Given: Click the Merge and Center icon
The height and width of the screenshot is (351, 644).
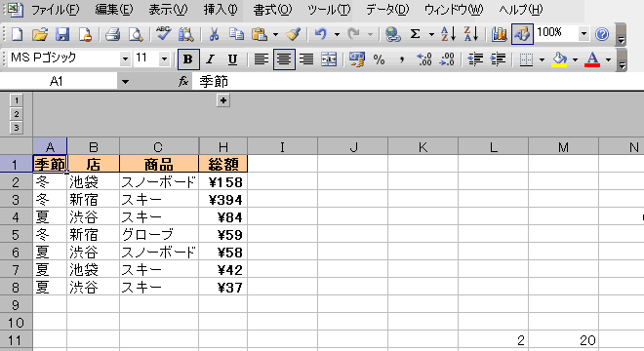Looking at the screenshot, I should [x=329, y=59].
